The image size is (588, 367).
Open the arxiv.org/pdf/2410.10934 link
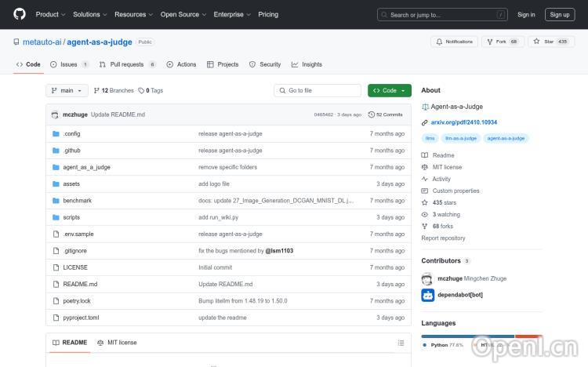coord(463,122)
